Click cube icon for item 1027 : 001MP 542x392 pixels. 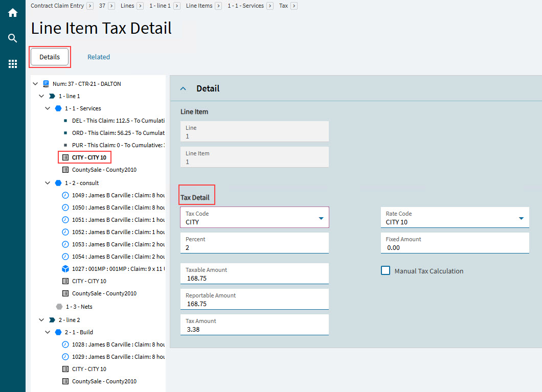(65, 269)
